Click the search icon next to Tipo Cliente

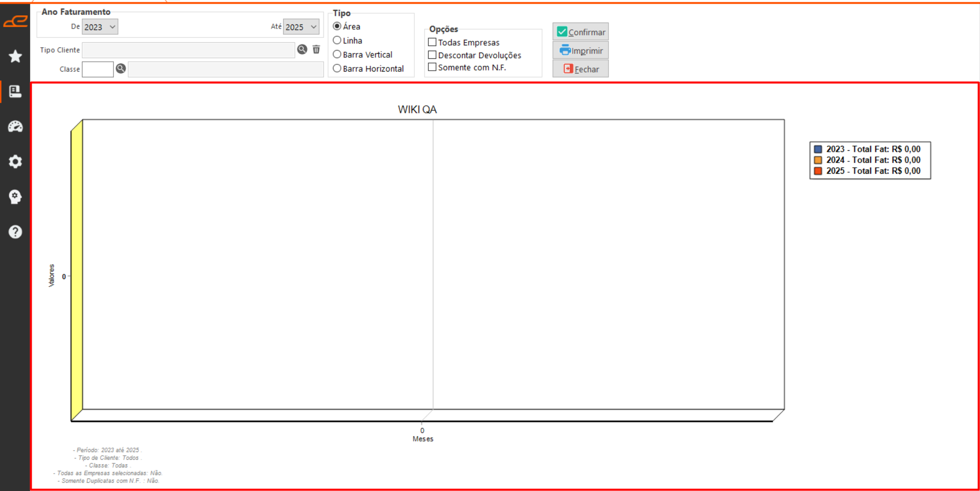click(x=302, y=50)
